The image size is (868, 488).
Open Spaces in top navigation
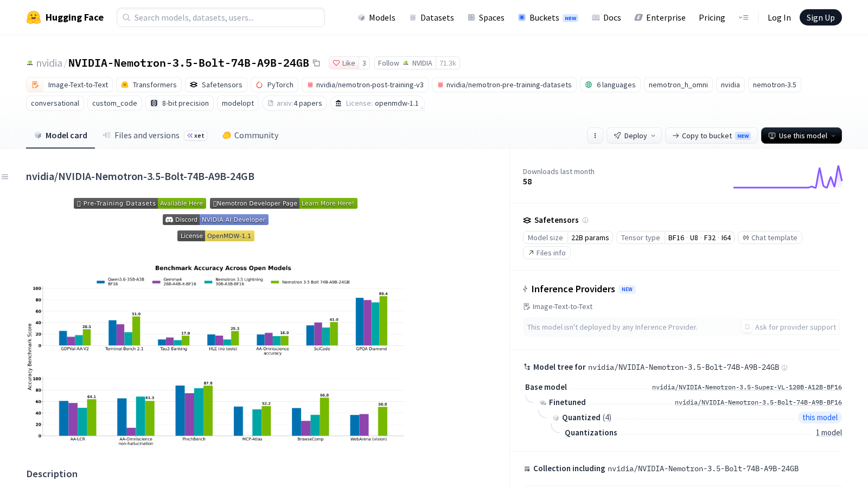(486, 17)
